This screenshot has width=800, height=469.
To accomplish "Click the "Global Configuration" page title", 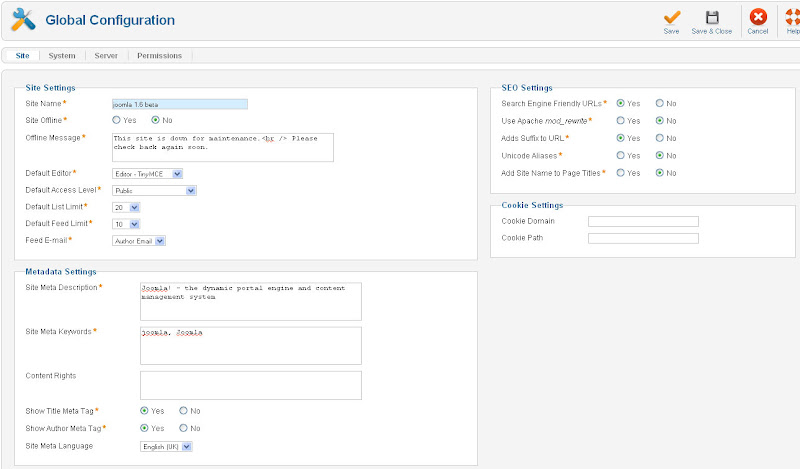I will point(110,20).
